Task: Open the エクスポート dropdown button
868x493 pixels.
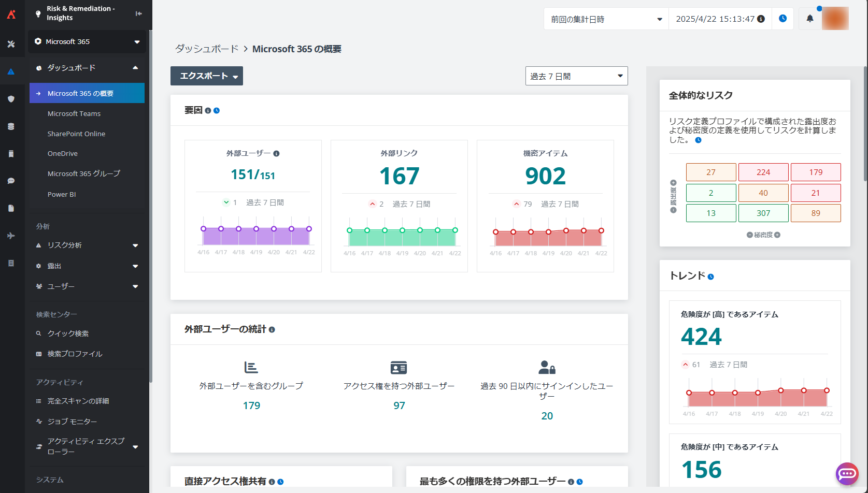Action: pyautogui.click(x=206, y=76)
